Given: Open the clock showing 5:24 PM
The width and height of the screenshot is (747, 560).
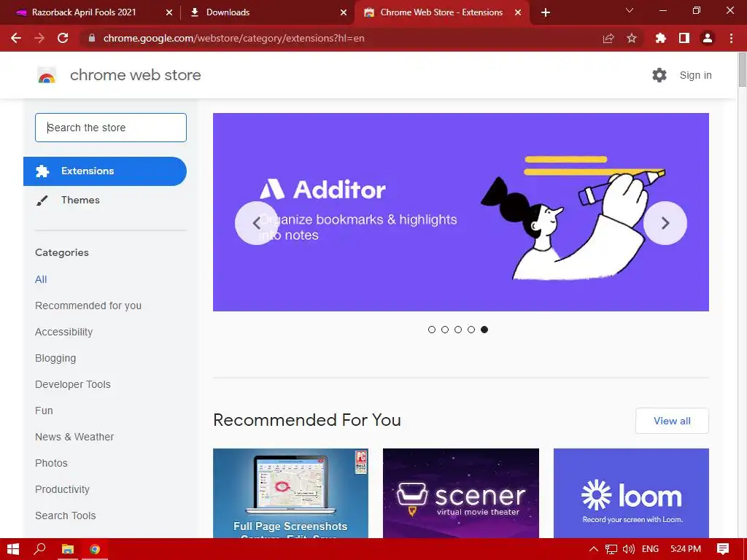Looking at the screenshot, I should (x=686, y=549).
